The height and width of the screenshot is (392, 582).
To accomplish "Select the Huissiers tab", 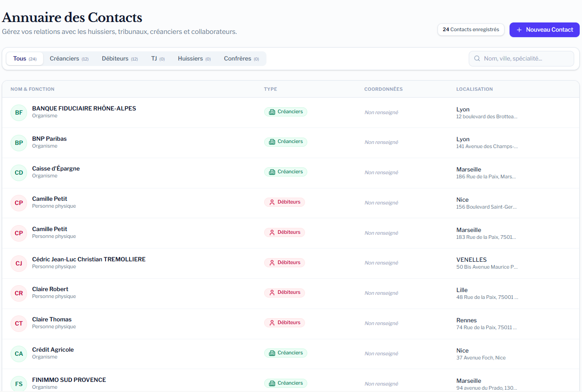I will pos(194,59).
